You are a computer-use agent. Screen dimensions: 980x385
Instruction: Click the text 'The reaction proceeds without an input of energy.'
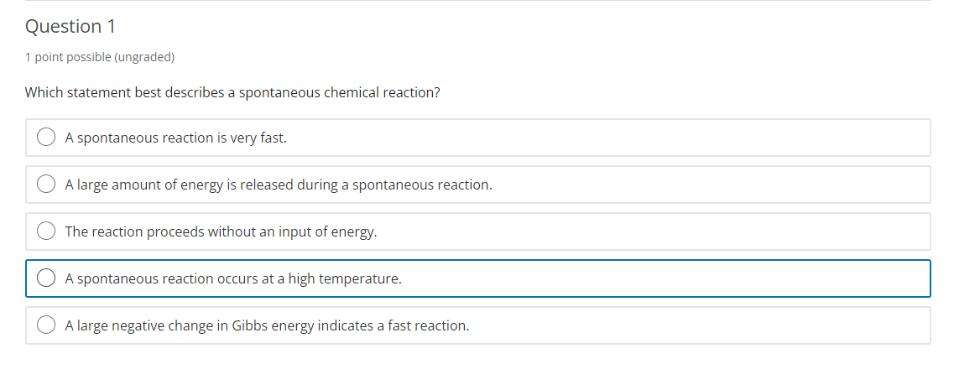pos(222,232)
